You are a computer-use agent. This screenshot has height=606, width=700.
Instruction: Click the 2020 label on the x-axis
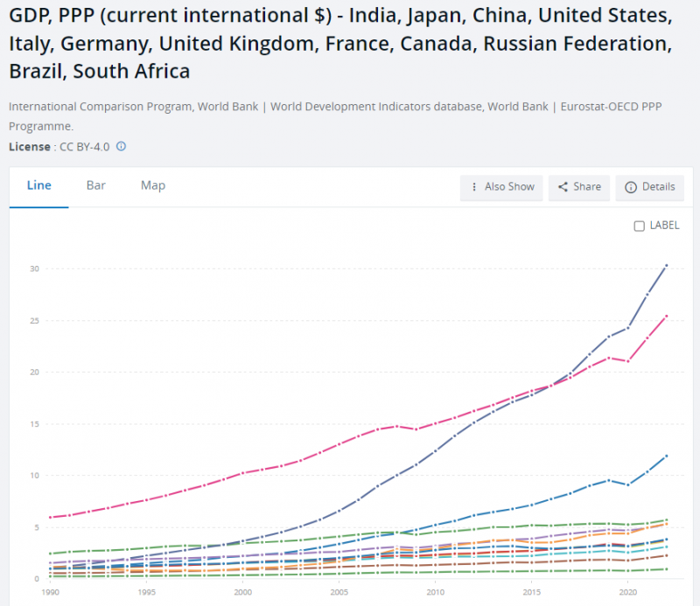(627, 592)
